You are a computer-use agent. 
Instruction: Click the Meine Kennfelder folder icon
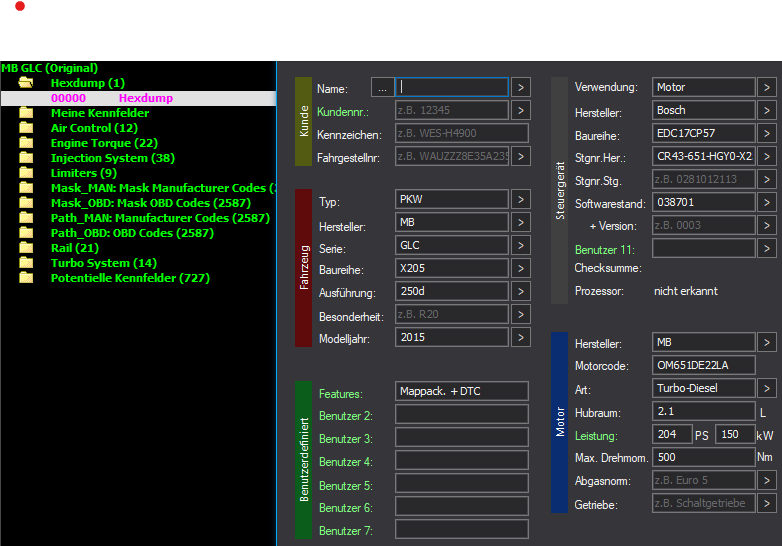click(x=26, y=113)
